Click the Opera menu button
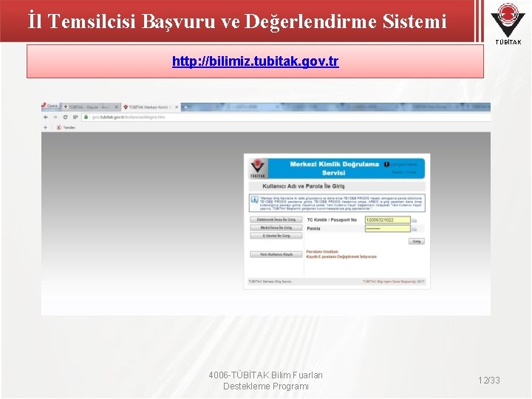 [x=50, y=106]
